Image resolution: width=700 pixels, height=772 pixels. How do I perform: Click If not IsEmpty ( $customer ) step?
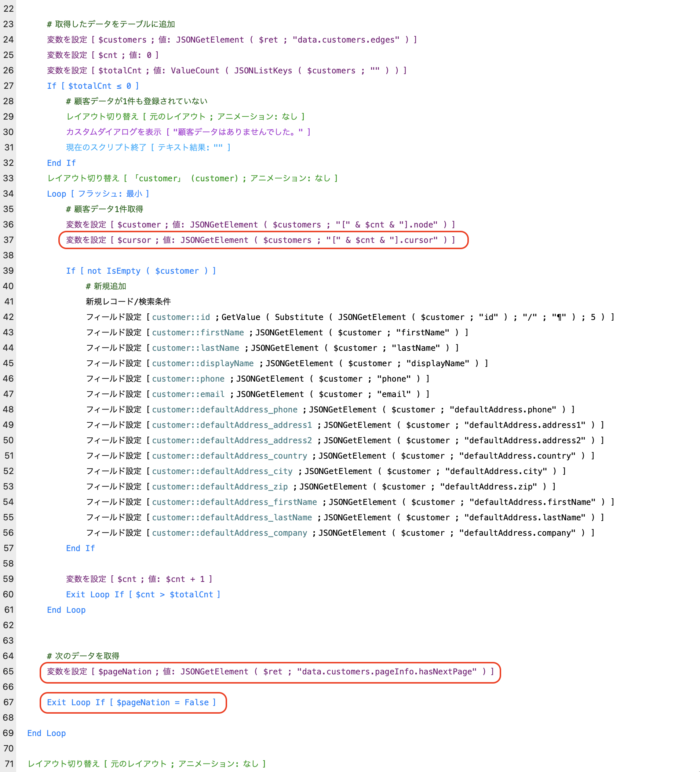(141, 271)
